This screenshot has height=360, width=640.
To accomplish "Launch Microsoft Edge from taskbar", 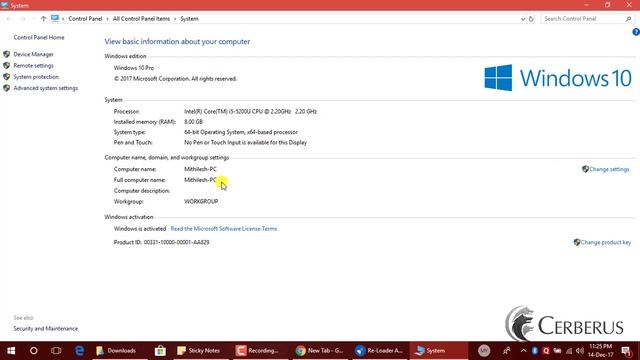I will point(79,351).
